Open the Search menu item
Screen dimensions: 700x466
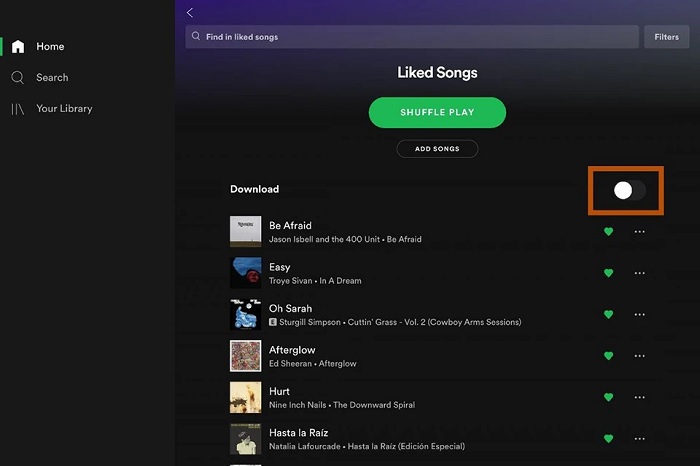point(52,78)
